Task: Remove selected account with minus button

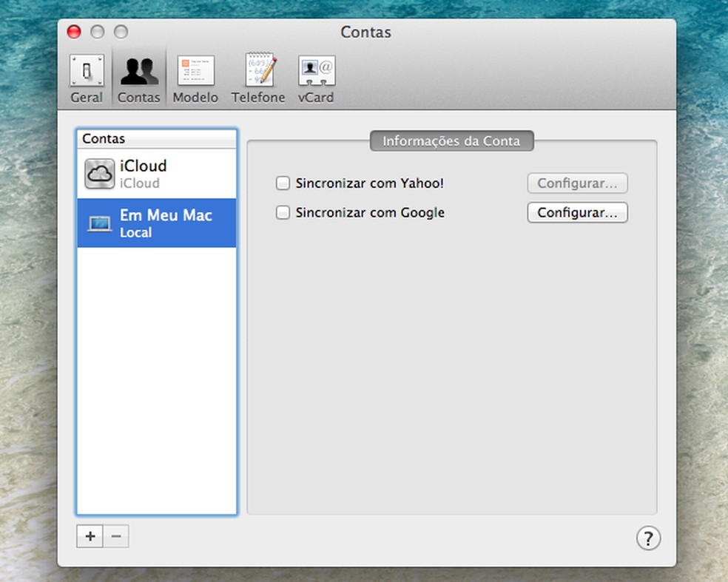Action: (x=116, y=536)
